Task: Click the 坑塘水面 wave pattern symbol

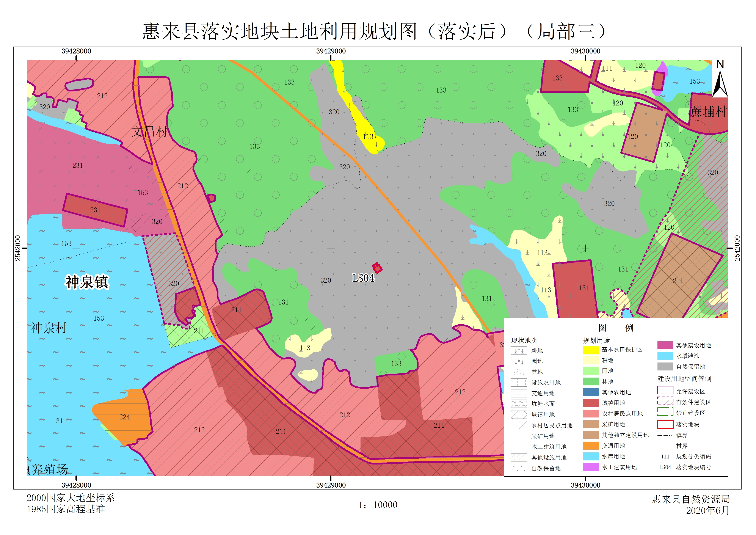Action: pyautogui.click(x=519, y=404)
